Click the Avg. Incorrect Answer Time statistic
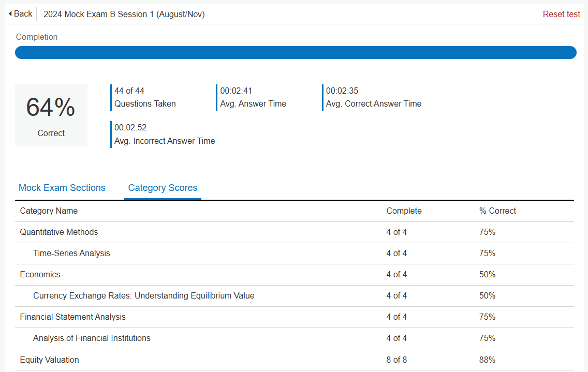Image resolution: width=588 pixels, height=372 pixels. pos(164,134)
